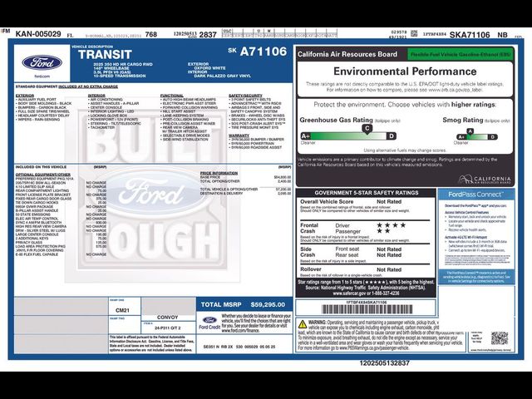This screenshot has width=532, height=399.
Task: Click the QR code beside SKA71106
Action: tap(414, 33)
